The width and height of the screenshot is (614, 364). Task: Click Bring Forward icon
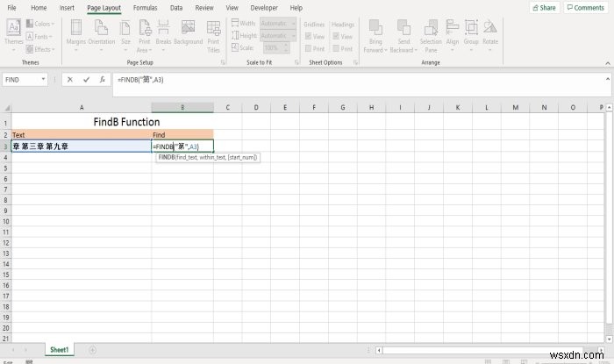tap(375, 28)
